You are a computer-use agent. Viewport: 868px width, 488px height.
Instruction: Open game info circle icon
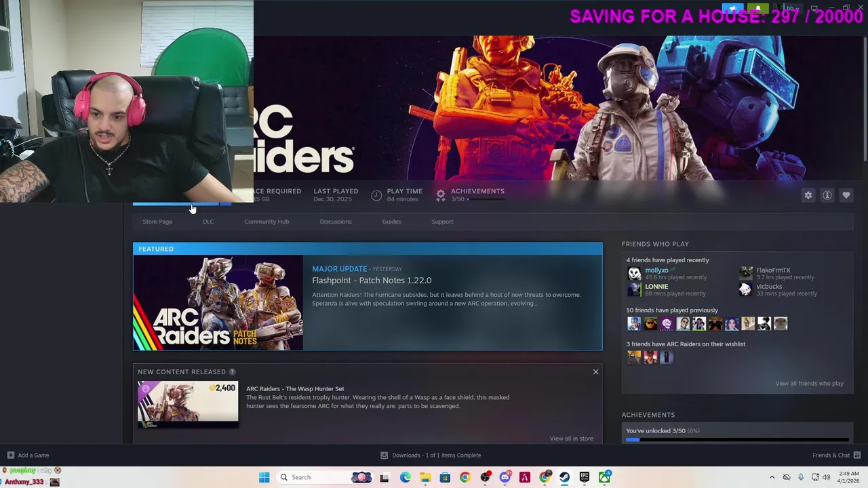[x=827, y=195]
